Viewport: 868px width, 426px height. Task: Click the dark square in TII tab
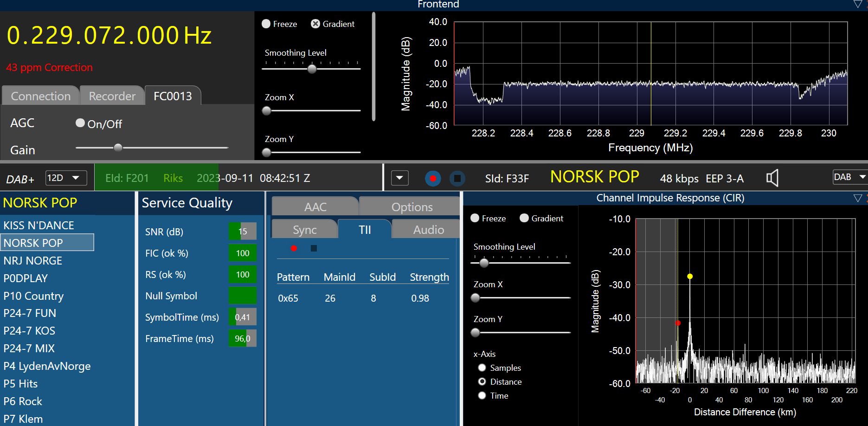pos(314,248)
